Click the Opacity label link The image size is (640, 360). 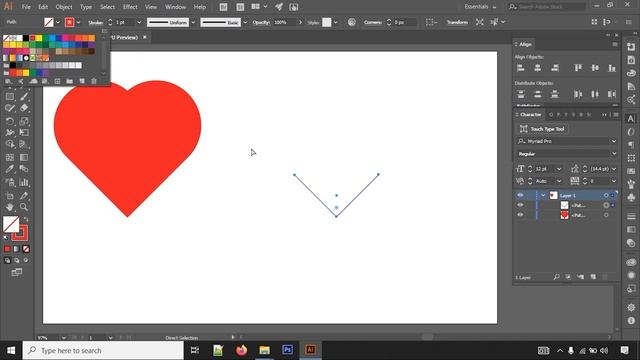261,22
